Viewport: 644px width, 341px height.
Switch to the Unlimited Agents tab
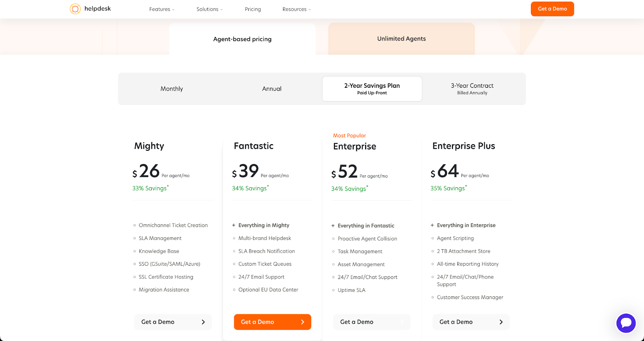(x=401, y=39)
